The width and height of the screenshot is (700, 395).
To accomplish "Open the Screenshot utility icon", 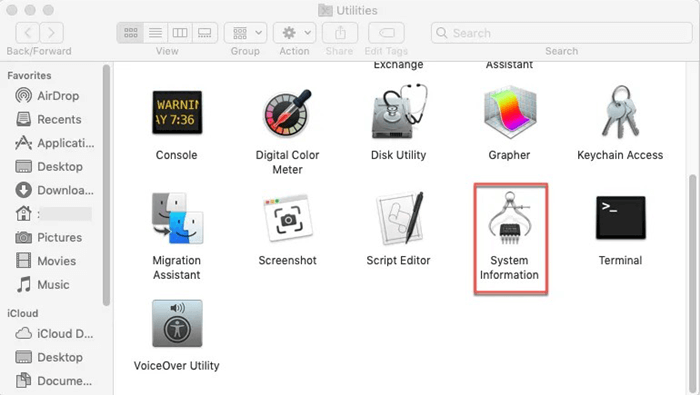I will [288, 218].
